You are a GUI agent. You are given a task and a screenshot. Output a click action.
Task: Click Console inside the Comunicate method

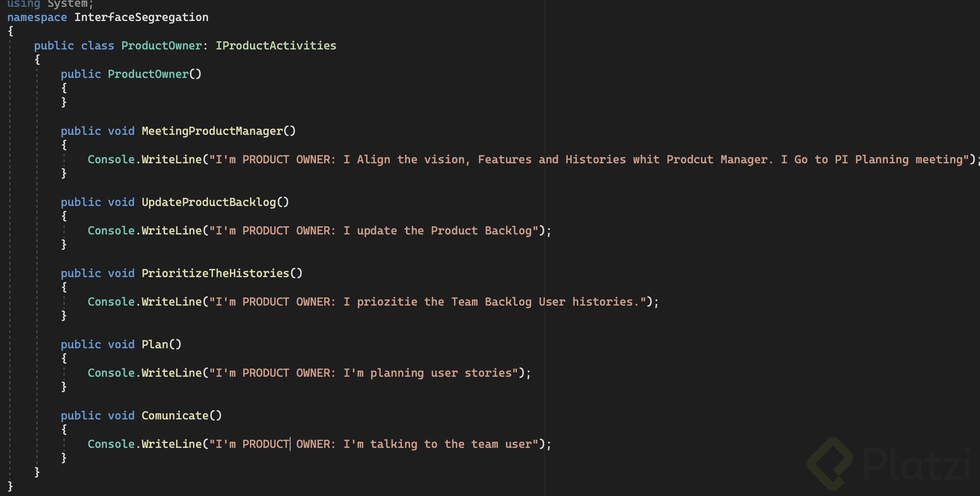(111, 444)
